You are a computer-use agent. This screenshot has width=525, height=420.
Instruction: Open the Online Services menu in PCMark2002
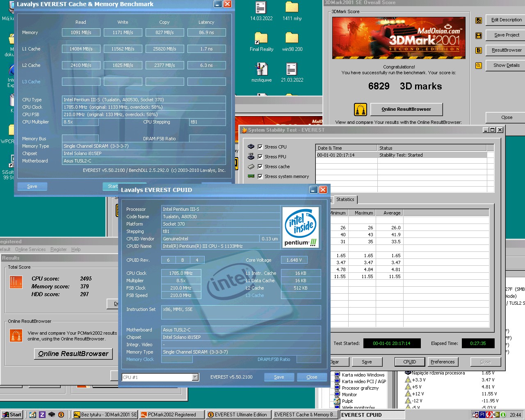tap(30, 249)
